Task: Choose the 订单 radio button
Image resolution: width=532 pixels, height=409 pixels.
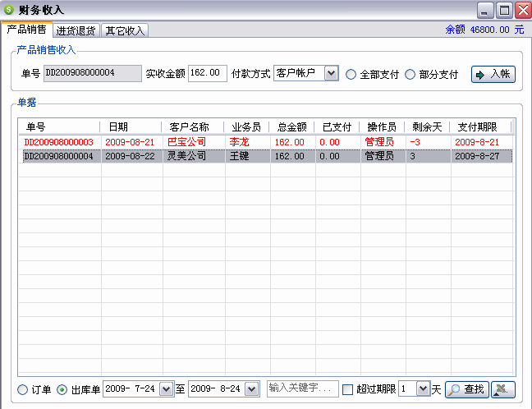Action: tap(22, 389)
